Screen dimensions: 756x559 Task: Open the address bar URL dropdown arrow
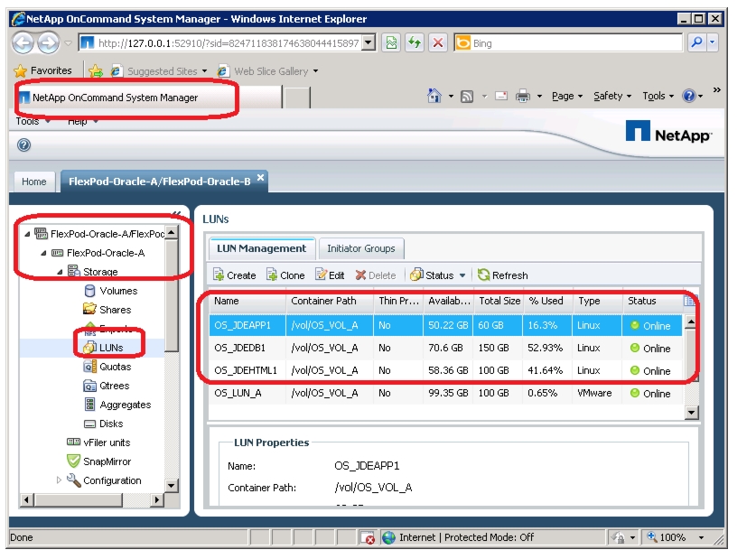(x=369, y=42)
